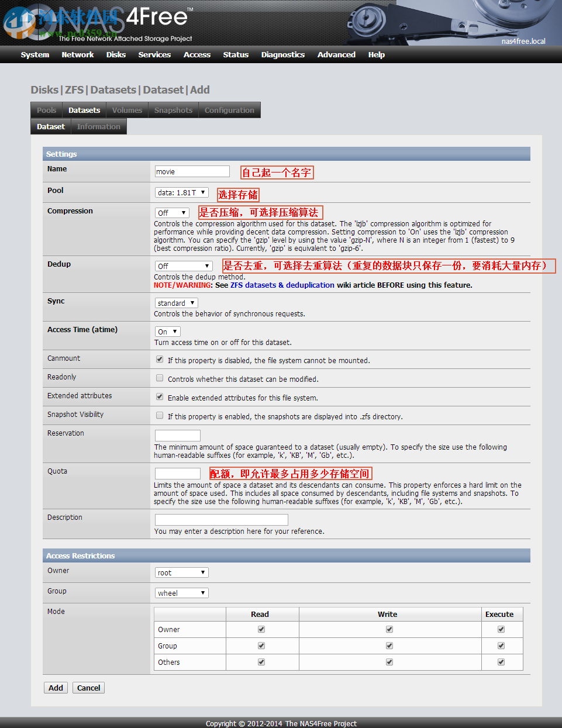Change the Owner dropdown from root

tap(181, 572)
